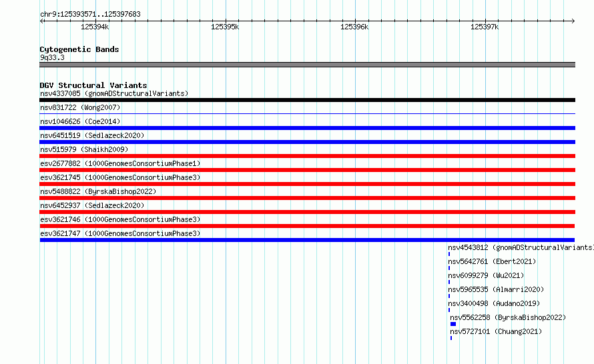Select the small blue nsv5965535 variant mark
The height and width of the screenshot is (364, 594).
(449, 296)
